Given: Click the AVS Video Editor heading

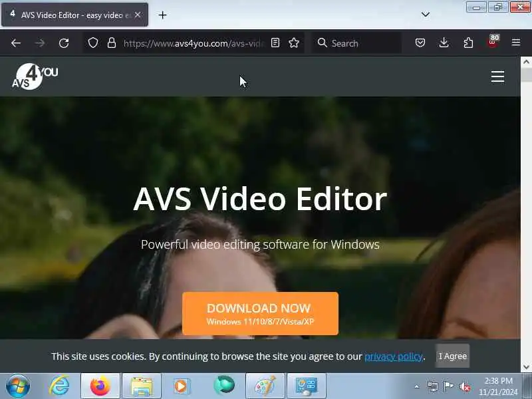Looking at the screenshot, I should click(260, 199).
